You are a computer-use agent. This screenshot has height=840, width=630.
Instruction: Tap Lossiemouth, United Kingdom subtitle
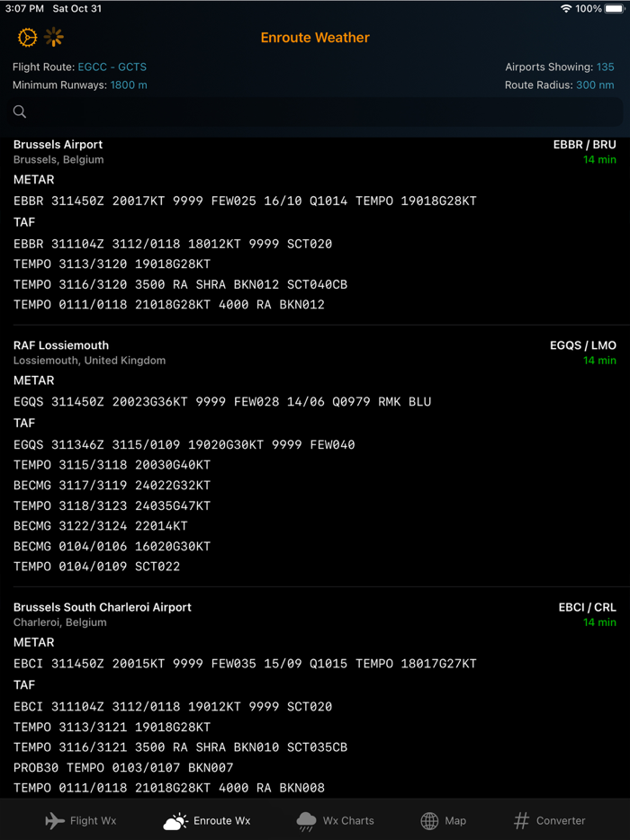(89, 360)
